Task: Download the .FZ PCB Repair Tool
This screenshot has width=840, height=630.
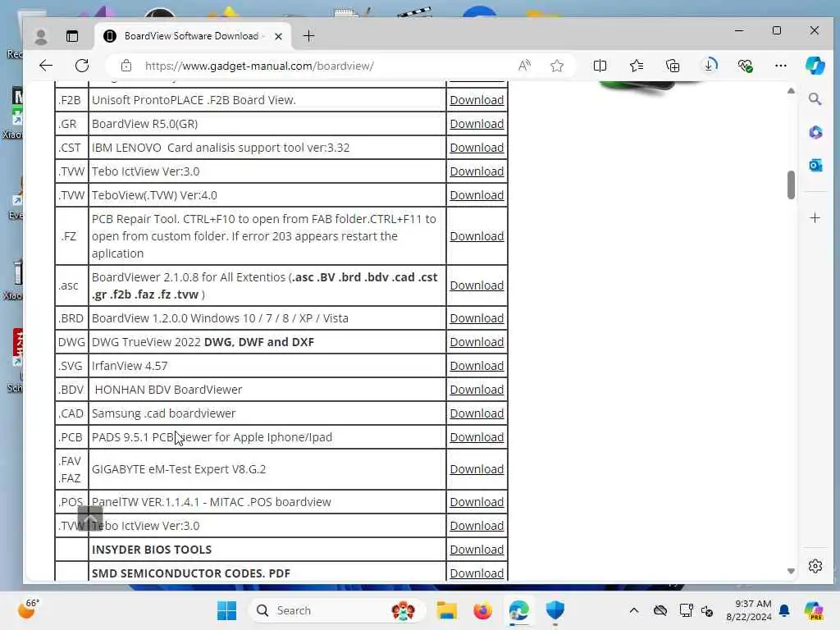Action: point(477,236)
